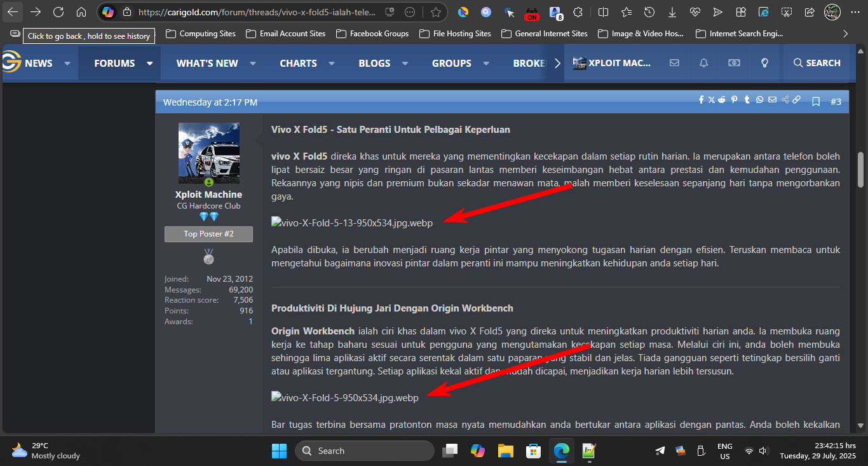The height and width of the screenshot is (466, 868).
Task: Expand the CHARTS dropdown arrow
Action: point(332,64)
